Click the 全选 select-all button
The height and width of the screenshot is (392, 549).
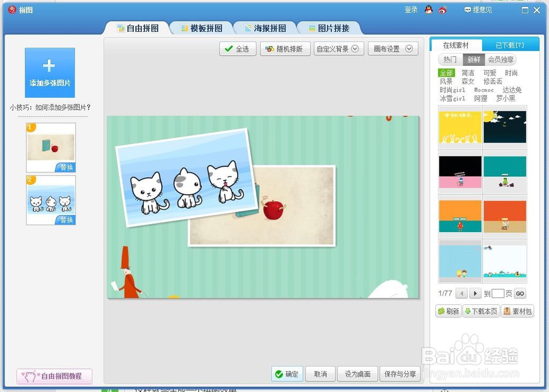point(238,49)
